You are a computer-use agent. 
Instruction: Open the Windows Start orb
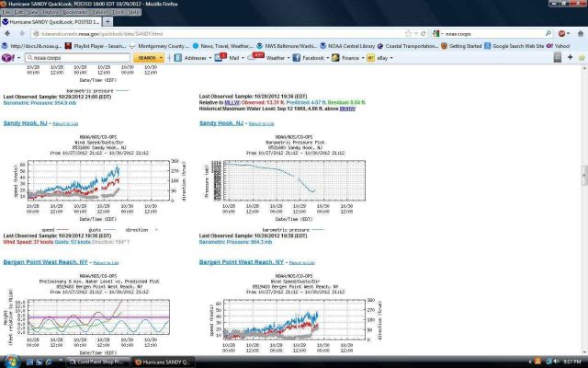[x=11, y=362]
